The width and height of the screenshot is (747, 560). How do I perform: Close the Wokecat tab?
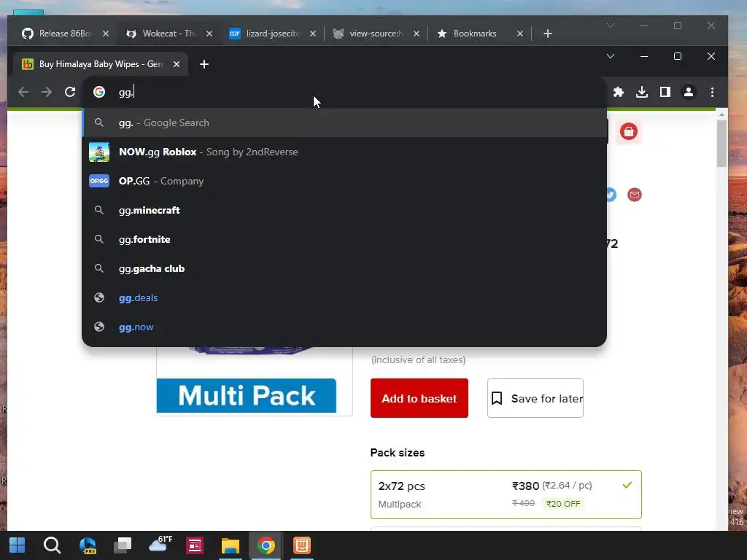pos(209,34)
